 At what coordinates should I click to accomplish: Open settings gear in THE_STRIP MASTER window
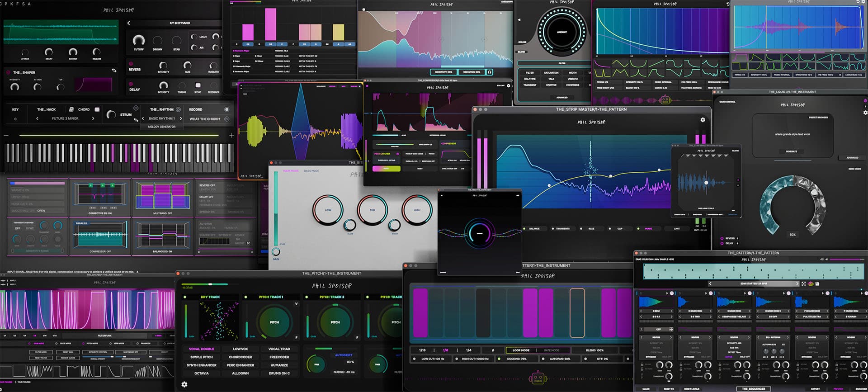click(x=703, y=120)
